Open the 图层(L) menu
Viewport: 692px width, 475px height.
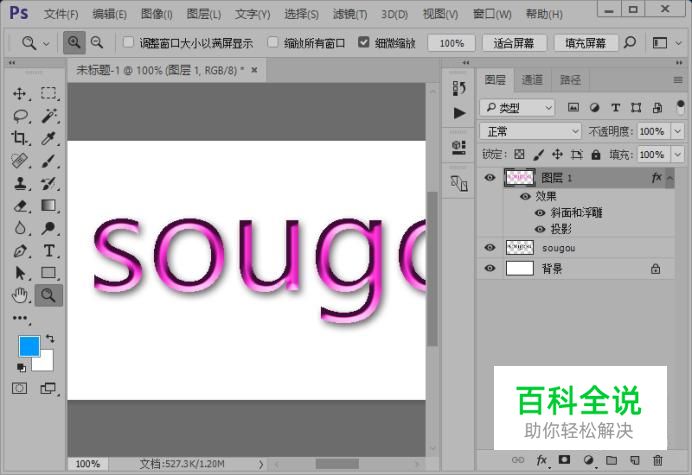pyautogui.click(x=203, y=14)
